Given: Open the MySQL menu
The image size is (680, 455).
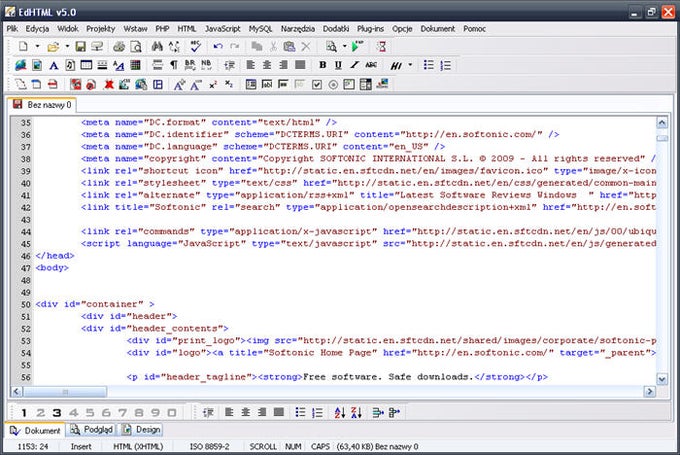Looking at the screenshot, I should (260, 29).
